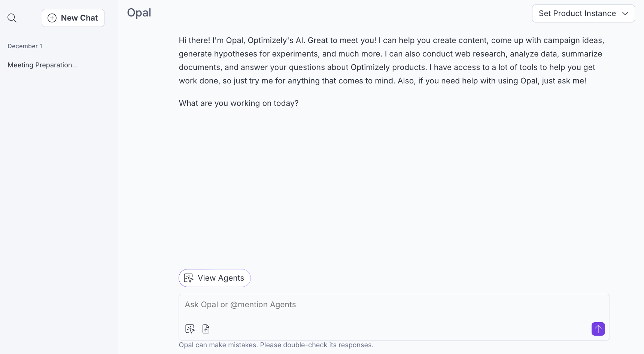Click the "Set Product Instance" label text
The height and width of the screenshot is (354, 644).
[577, 13]
